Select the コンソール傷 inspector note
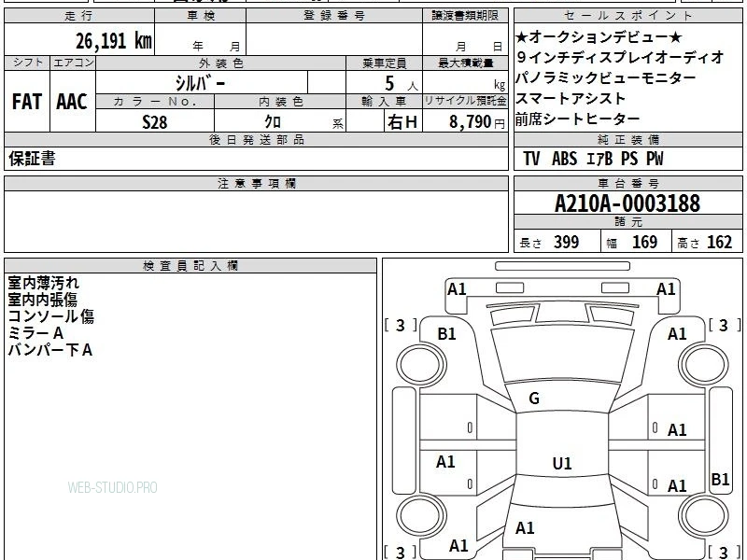This screenshot has width=747, height=560. click(x=51, y=316)
